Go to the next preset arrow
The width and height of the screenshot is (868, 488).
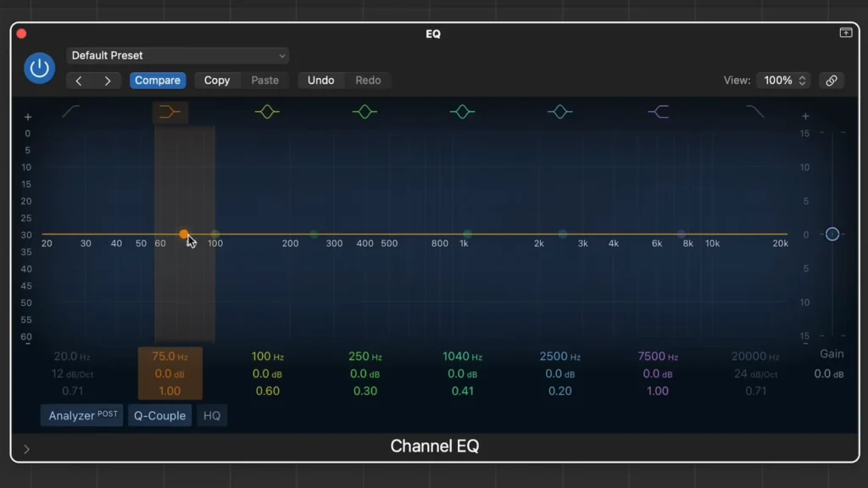click(x=108, y=80)
